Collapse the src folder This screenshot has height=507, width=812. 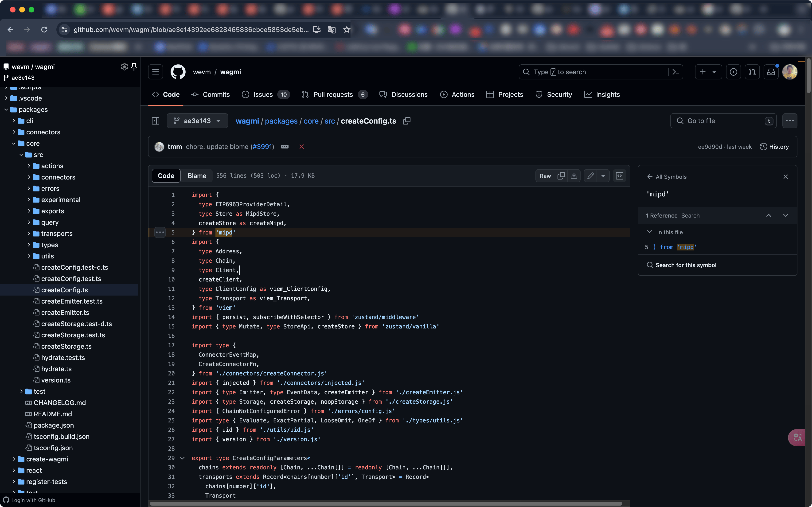[x=21, y=155]
